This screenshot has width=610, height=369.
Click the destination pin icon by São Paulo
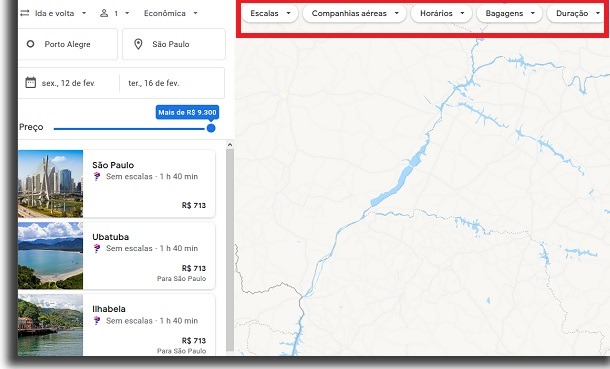pos(138,44)
